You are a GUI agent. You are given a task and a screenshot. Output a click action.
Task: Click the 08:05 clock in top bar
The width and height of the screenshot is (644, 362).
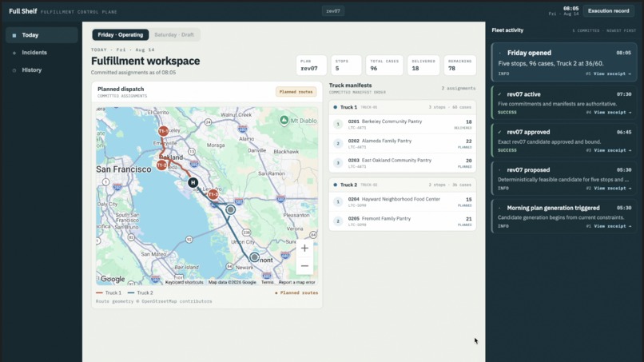tap(570, 9)
